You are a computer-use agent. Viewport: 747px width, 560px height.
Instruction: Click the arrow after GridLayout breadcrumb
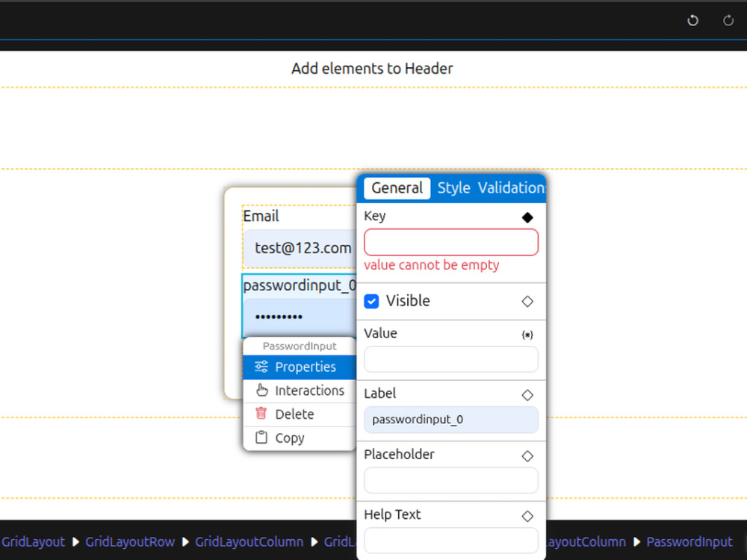tap(75, 542)
